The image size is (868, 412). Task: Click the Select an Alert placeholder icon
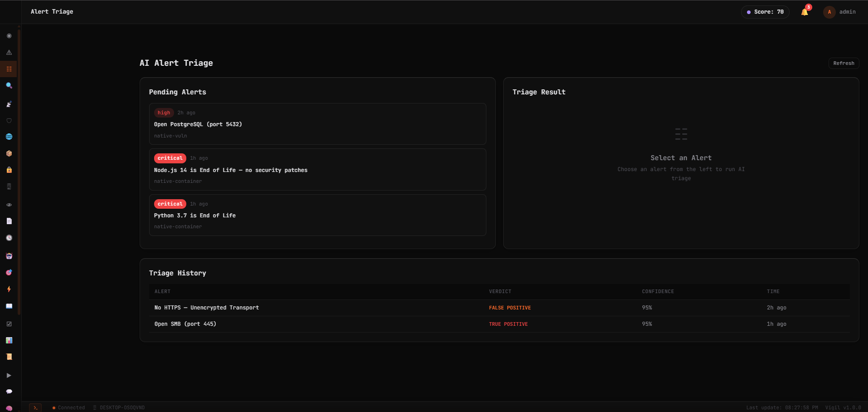tap(681, 134)
